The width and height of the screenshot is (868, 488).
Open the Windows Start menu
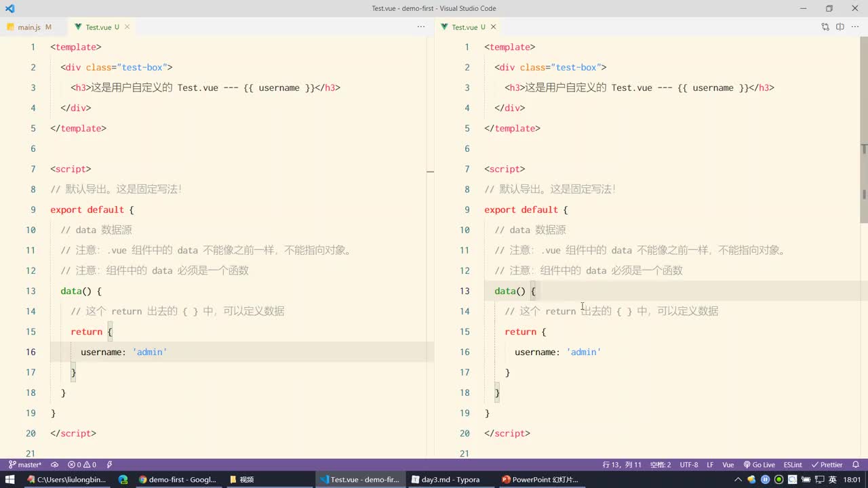(x=10, y=479)
